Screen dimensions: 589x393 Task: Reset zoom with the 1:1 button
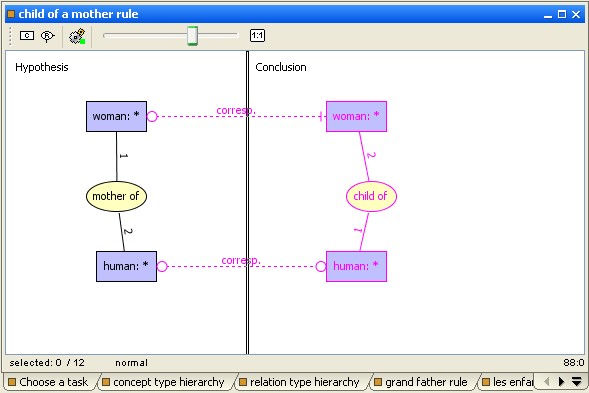coord(257,36)
